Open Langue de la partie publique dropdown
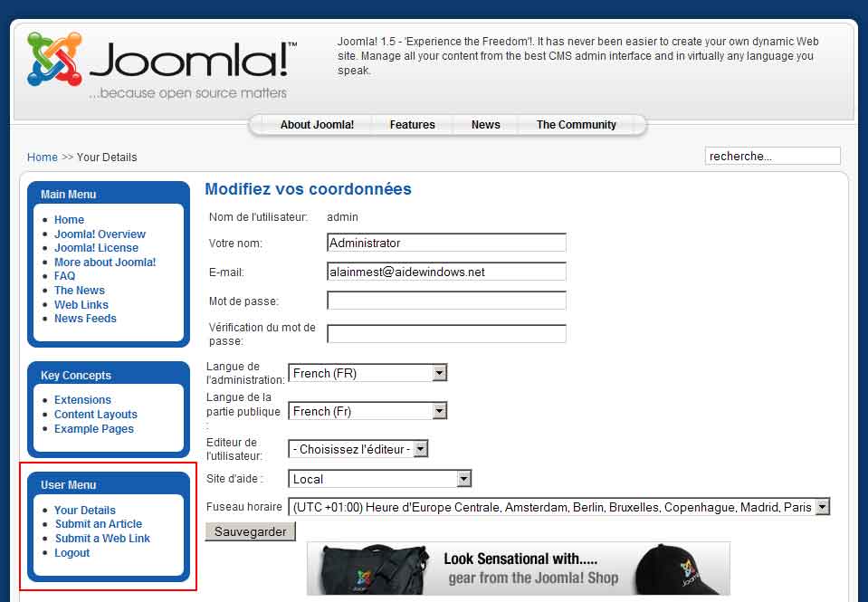The image size is (868, 602). coord(367,411)
